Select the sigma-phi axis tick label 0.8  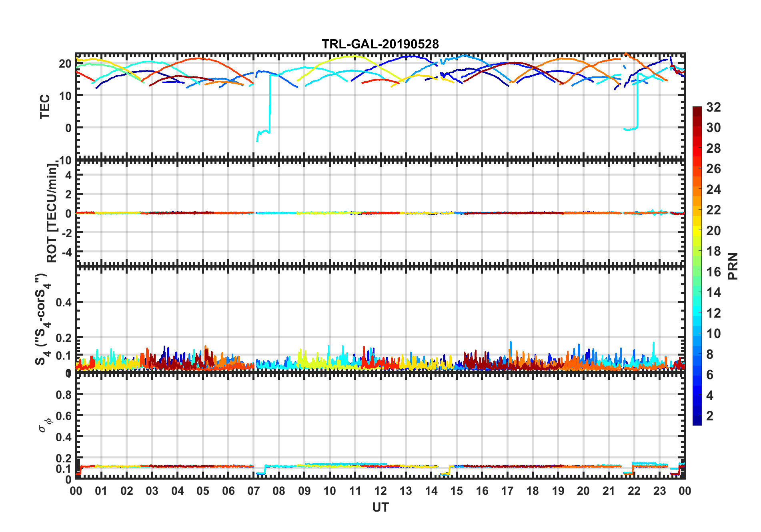(x=64, y=395)
